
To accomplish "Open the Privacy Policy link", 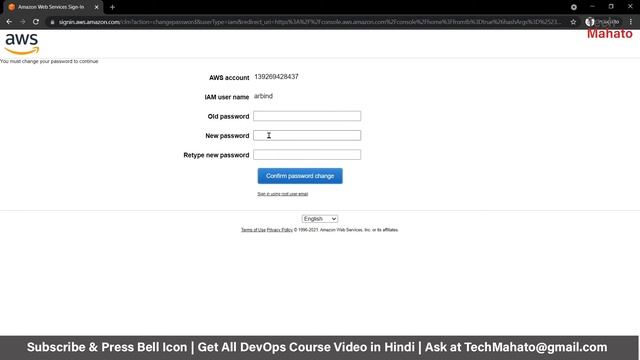I will (x=280, y=230).
